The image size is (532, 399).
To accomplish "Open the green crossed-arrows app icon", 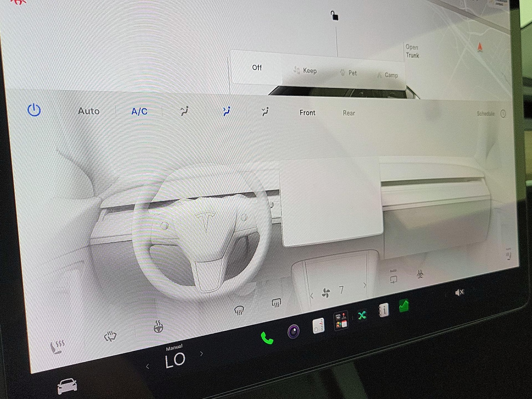I will coord(362,315).
